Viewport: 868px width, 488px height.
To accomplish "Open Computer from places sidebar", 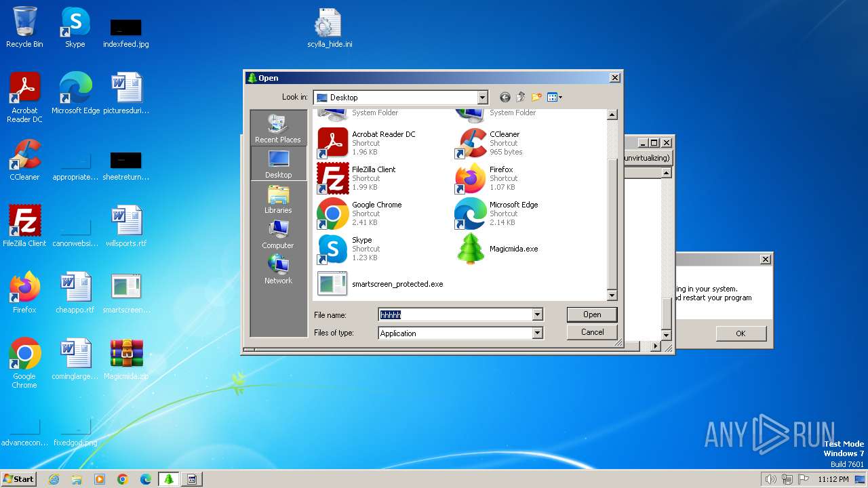I will (x=278, y=235).
